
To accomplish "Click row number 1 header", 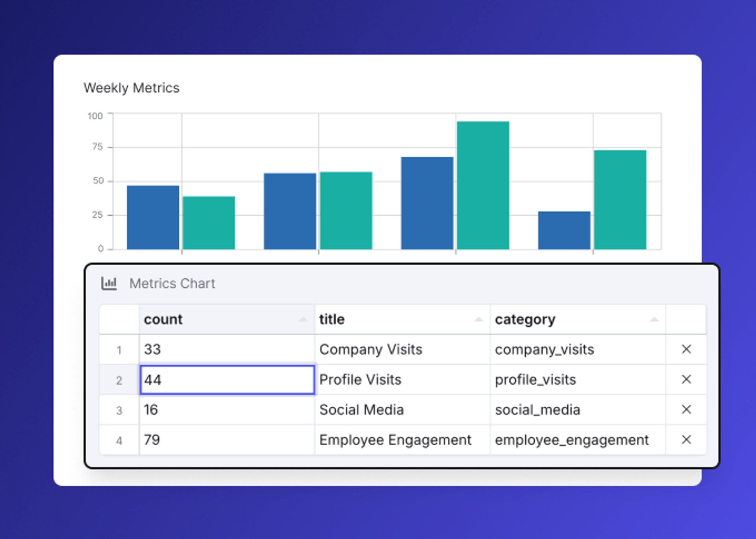I will 119,350.
